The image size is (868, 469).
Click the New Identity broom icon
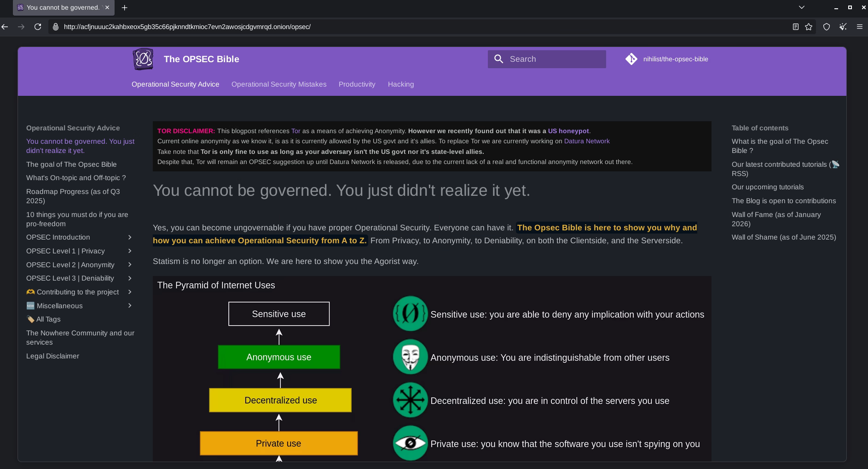(843, 27)
